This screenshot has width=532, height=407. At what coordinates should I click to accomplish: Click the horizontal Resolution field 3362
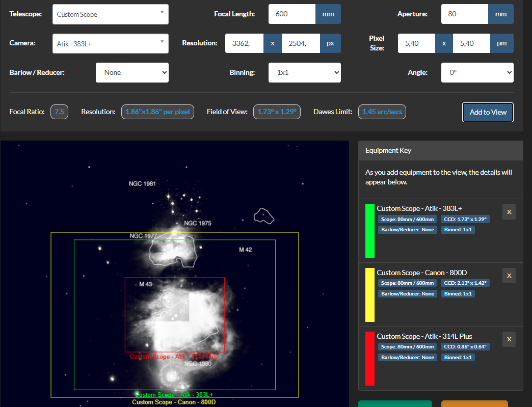pyautogui.click(x=244, y=43)
